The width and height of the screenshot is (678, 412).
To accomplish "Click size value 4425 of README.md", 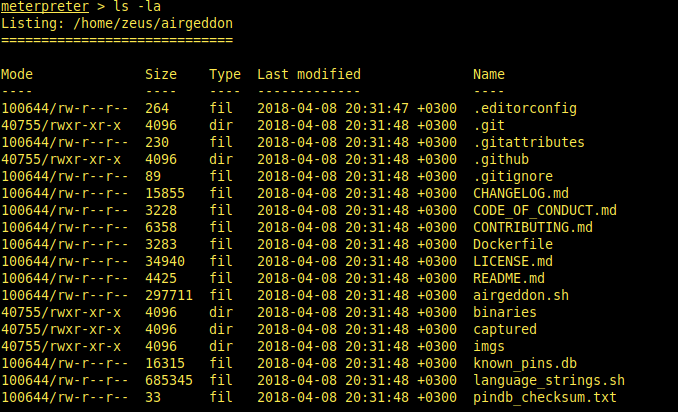I will tap(161, 278).
